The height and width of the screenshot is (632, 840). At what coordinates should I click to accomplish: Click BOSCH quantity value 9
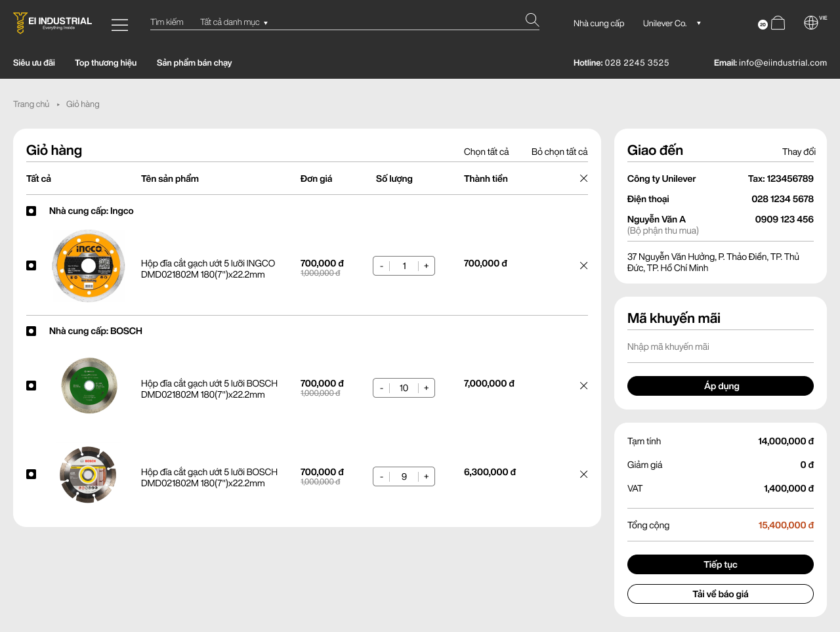point(404,476)
